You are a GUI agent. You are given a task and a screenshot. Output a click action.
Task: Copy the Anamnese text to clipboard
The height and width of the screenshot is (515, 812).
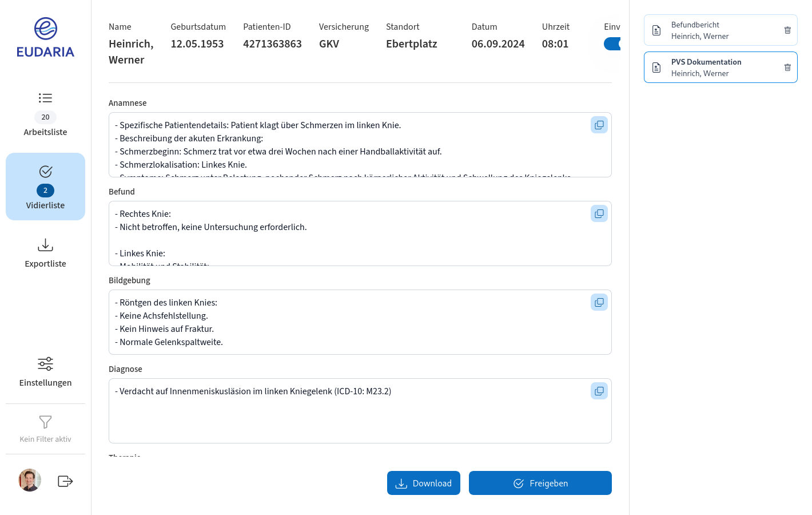[x=599, y=125]
